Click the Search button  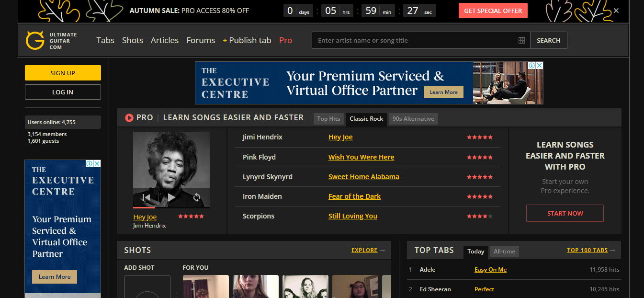coord(548,40)
